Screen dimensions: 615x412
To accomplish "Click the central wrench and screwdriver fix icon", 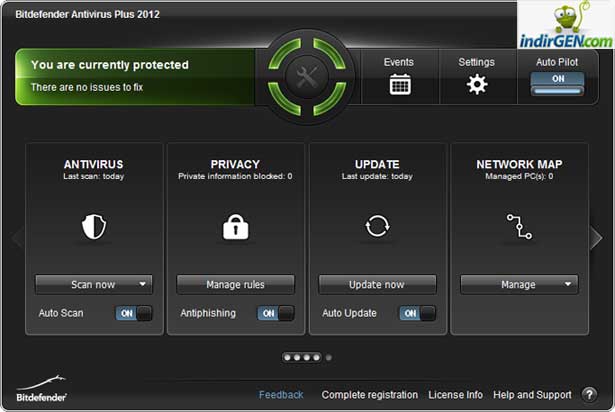I will point(307,77).
